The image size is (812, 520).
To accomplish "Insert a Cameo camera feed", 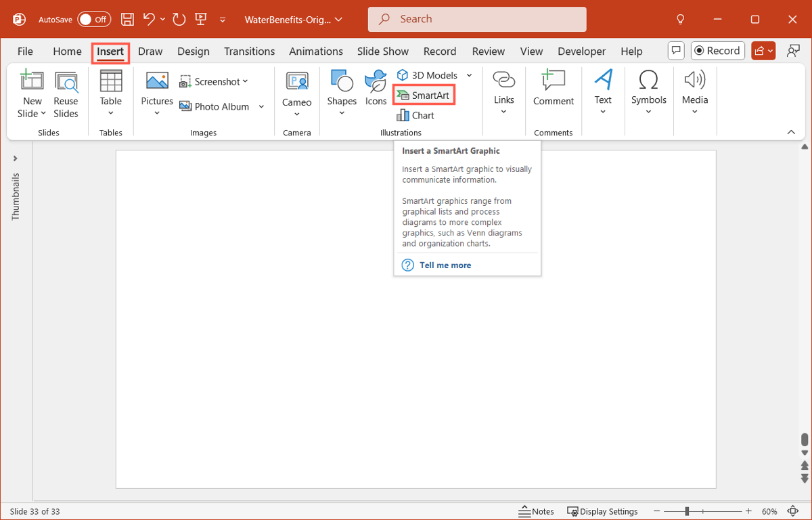I will pos(297,93).
